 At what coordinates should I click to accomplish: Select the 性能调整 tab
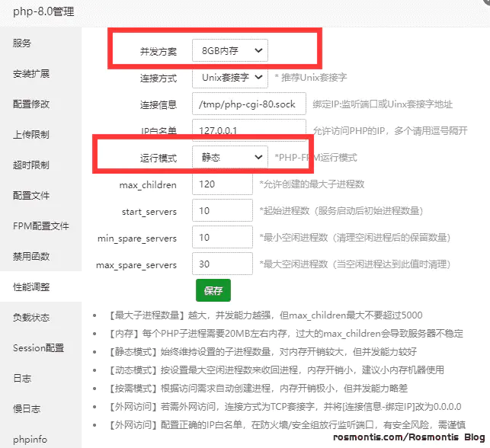pos(40,286)
